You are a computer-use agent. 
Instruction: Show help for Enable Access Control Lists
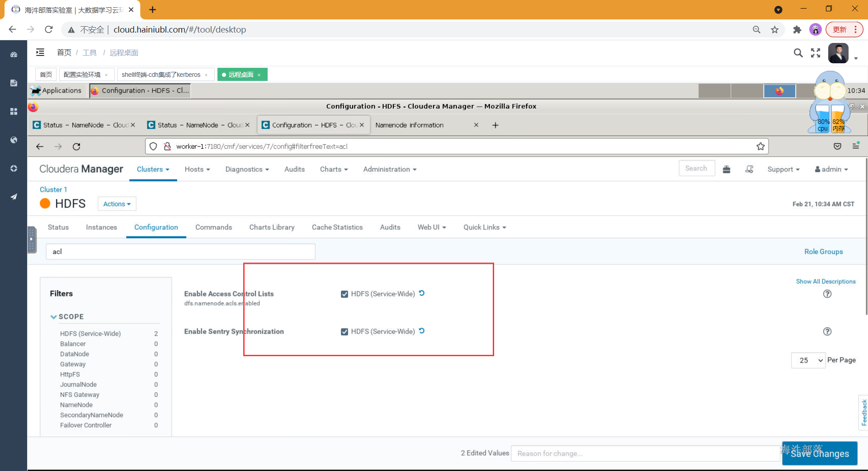827,294
